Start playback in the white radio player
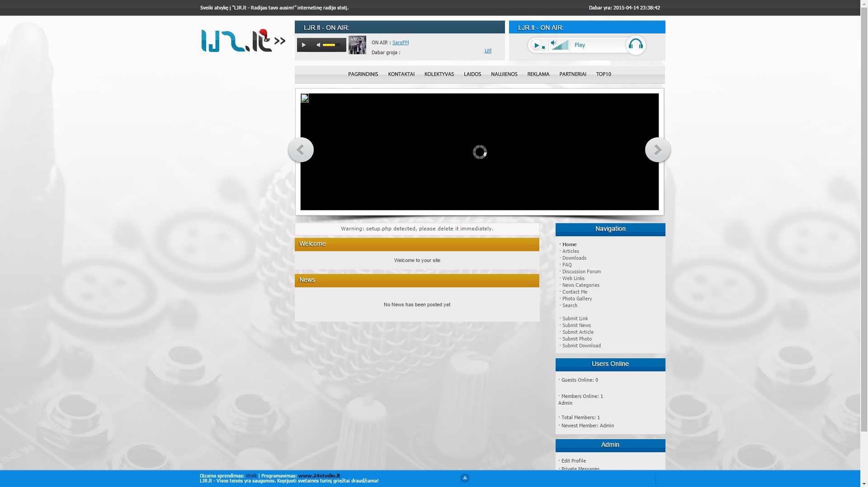Image resolution: width=868 pixels, height=487 pixels. (536, 45)
